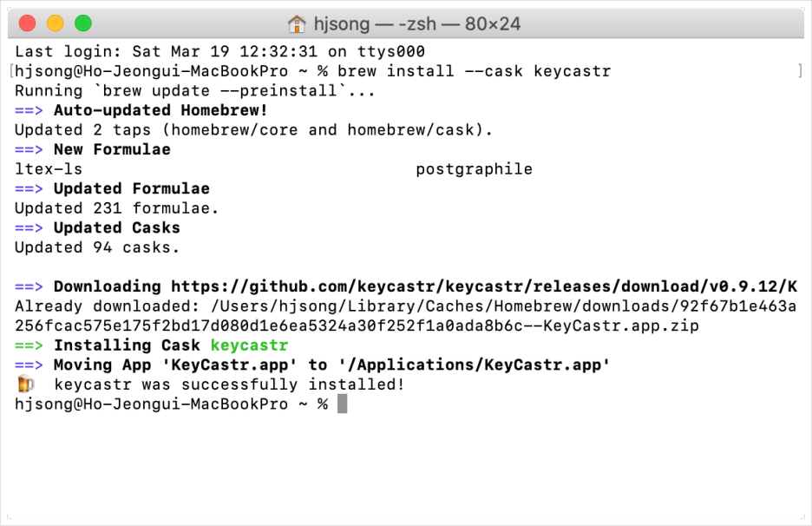Click the 'Updated Casks' heading
Viewport: 812px width, 526px height.
tap(117, 228)
